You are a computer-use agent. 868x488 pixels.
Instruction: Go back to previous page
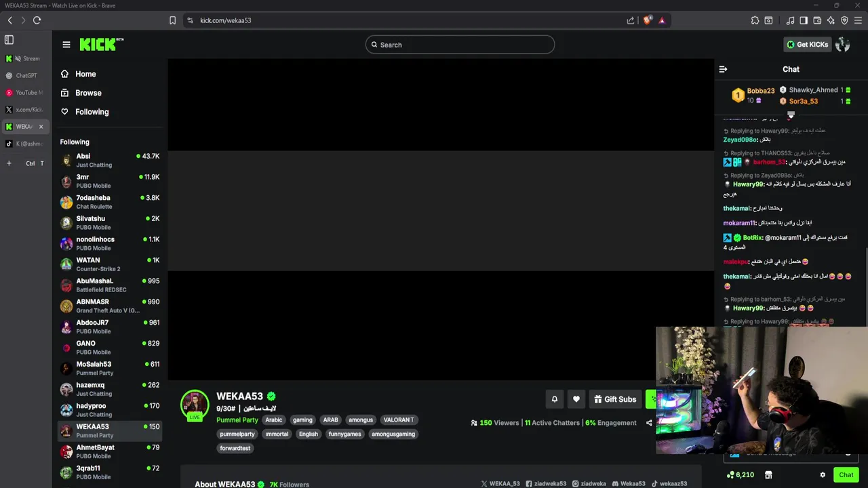pyautogui.click(x=9, y=20)
